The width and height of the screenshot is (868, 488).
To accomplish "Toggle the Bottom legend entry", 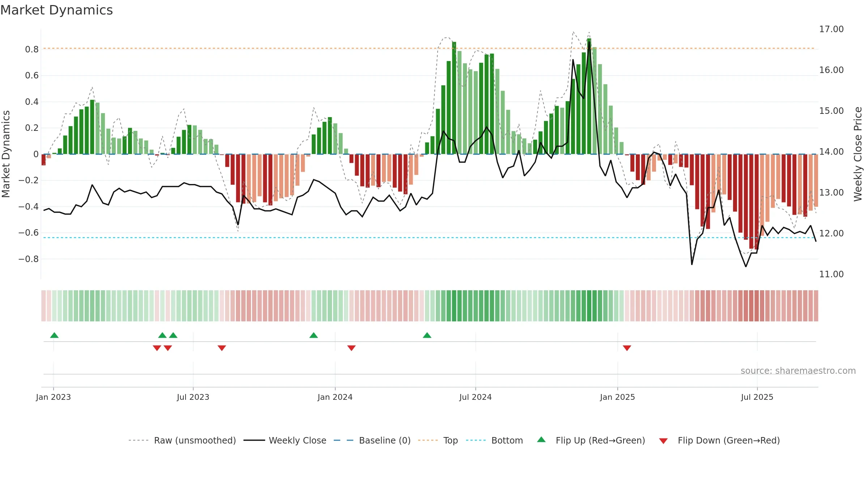I will (x=494, y=440).
